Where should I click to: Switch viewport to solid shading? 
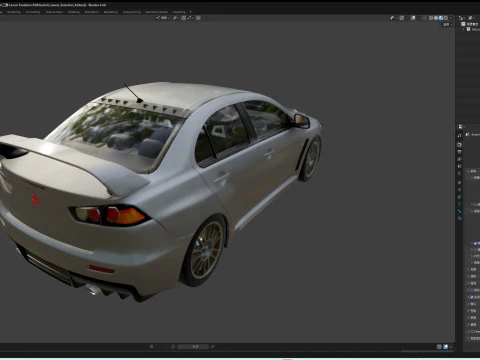click(x=436, y=18)
